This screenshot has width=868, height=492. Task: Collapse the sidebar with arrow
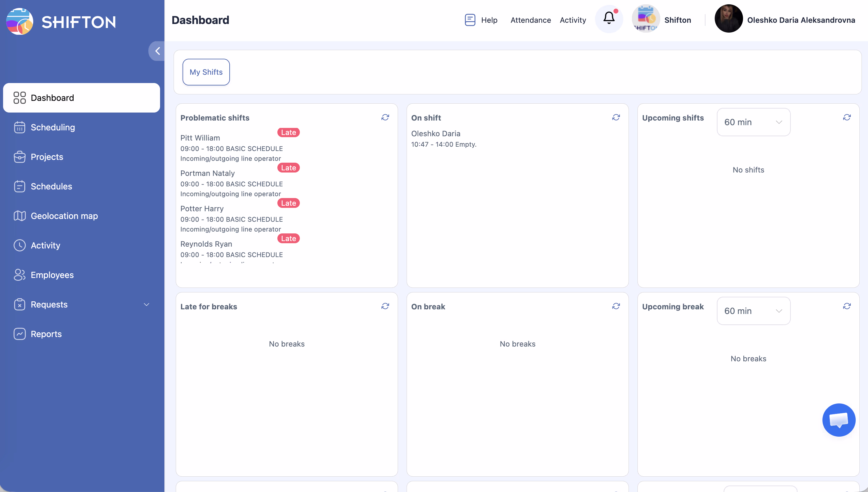click(157, 51)
